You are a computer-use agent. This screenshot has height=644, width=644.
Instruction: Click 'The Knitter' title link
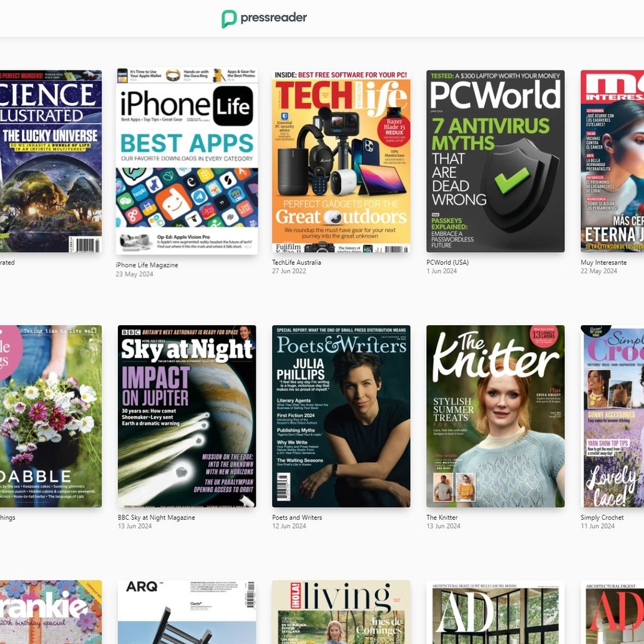point(442,517)
